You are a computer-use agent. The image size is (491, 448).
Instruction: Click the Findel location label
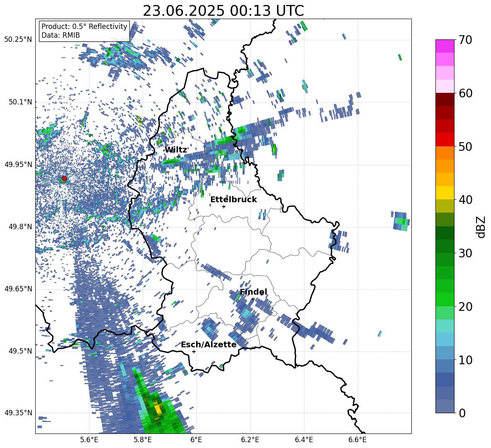(253, 292)
